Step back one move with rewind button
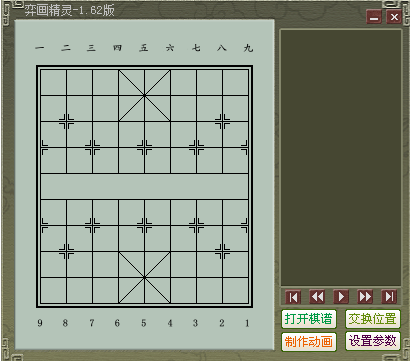The height and width of the screenshot is (361, 410). click(317, 296)
